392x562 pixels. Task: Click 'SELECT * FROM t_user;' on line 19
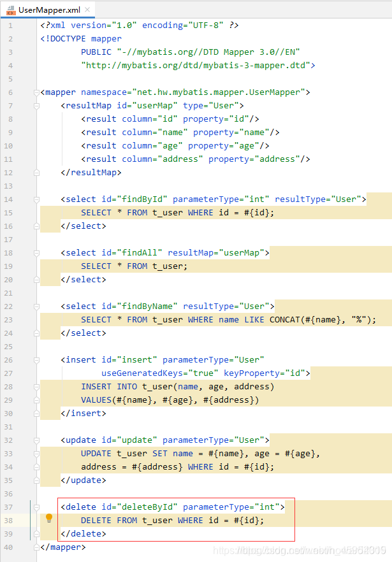pyautogui.click(x=134, y=266)
